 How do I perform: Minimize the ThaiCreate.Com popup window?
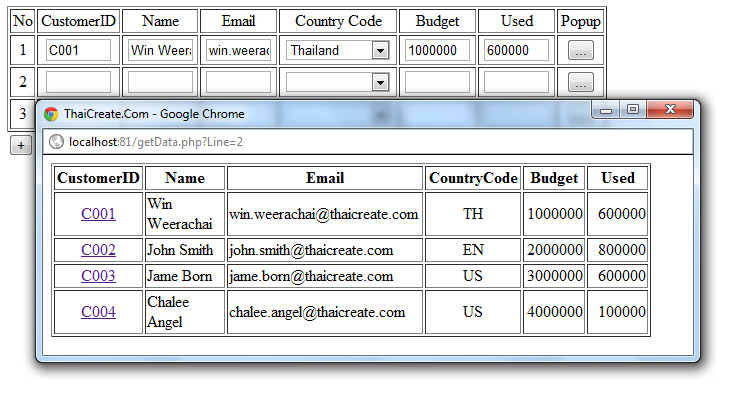[606, 111]
